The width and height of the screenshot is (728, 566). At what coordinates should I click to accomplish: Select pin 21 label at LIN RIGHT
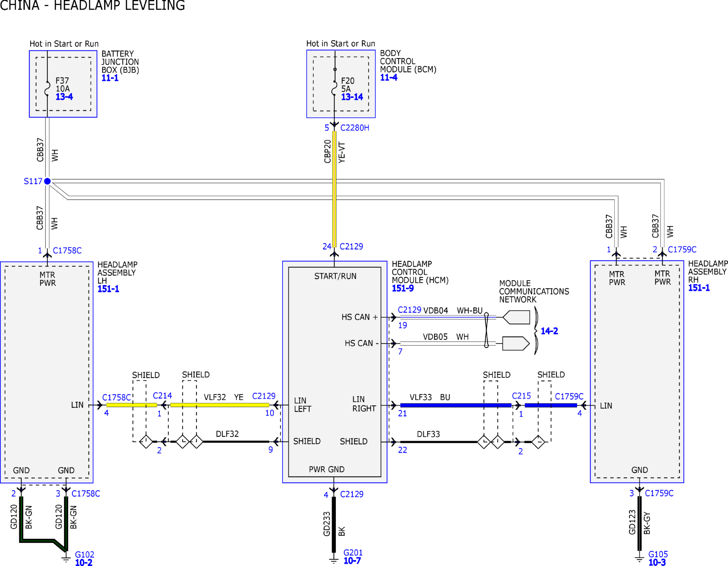pyautogui.click(x=403, y=414)
